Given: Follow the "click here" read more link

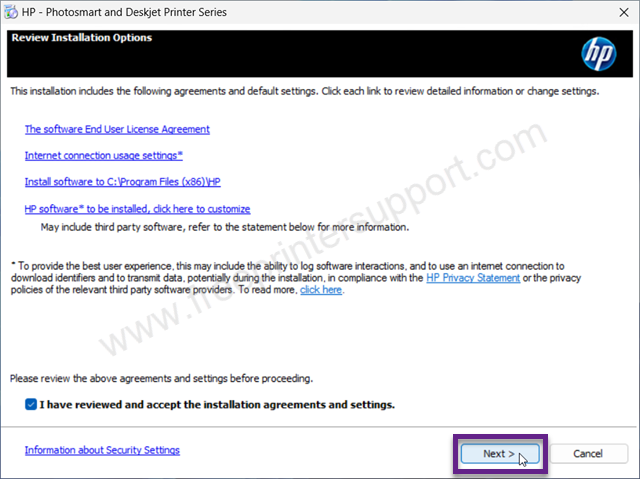Looking at the screenshot, I should click(321, 290).
